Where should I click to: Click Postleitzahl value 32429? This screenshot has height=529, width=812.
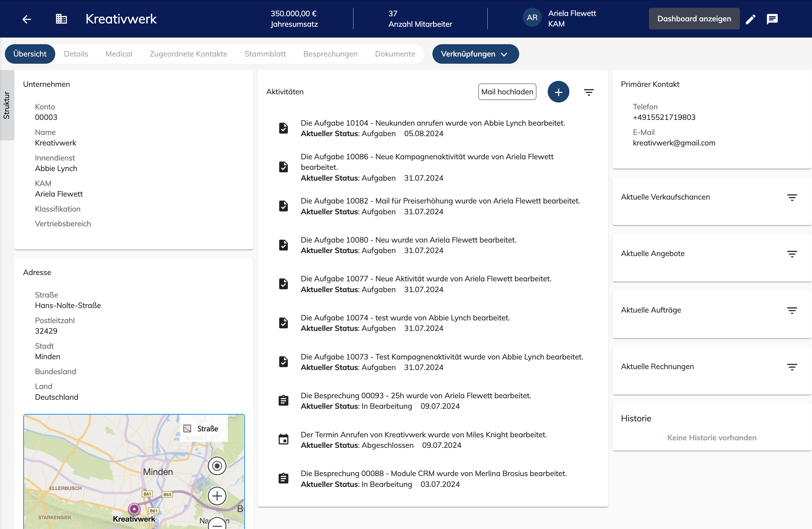point(46,331)
